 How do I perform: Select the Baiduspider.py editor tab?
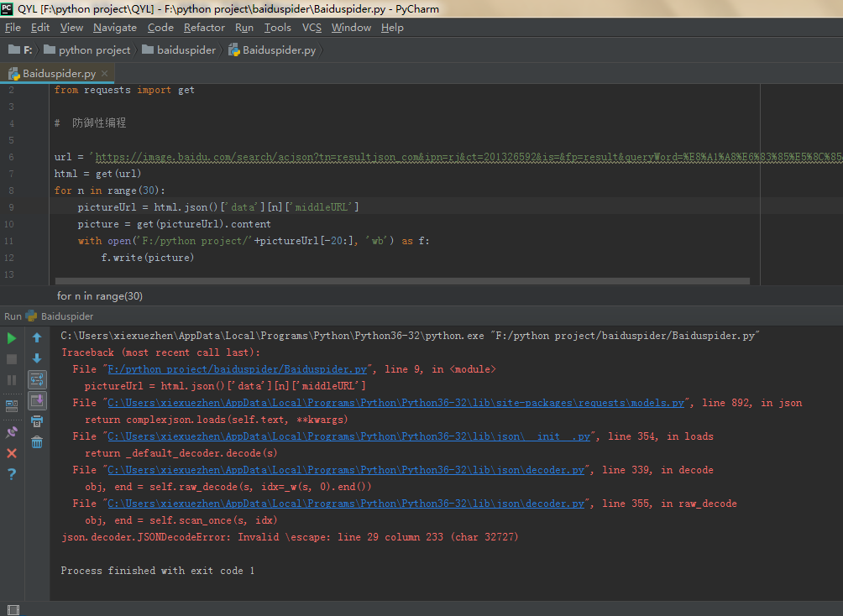pos(59,74)
